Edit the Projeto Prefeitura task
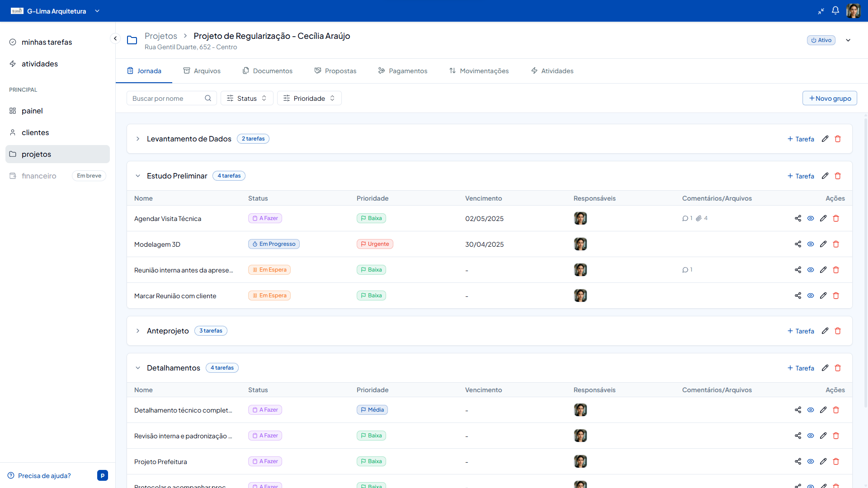 point(823,461)
